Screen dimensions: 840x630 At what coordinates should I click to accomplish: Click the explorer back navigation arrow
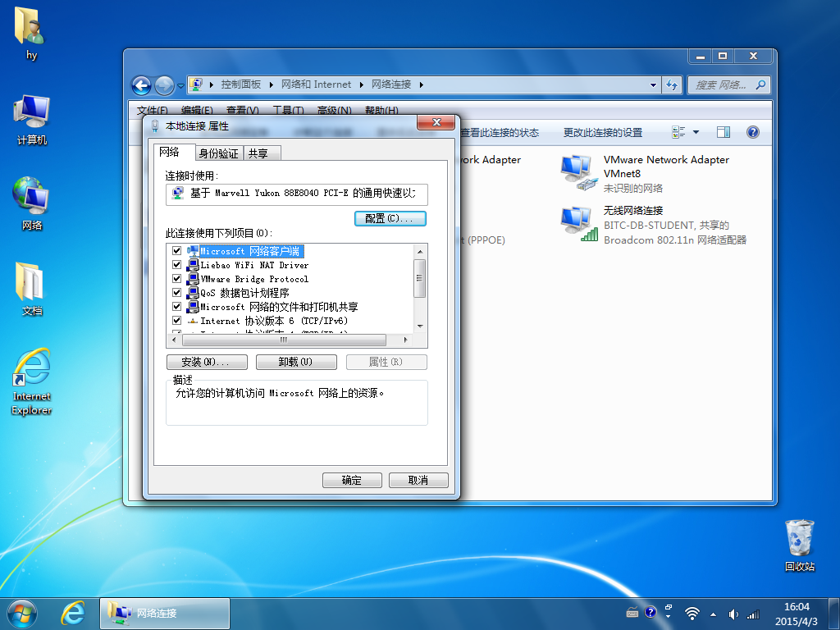pyautogui.click(x=141, y=85)
